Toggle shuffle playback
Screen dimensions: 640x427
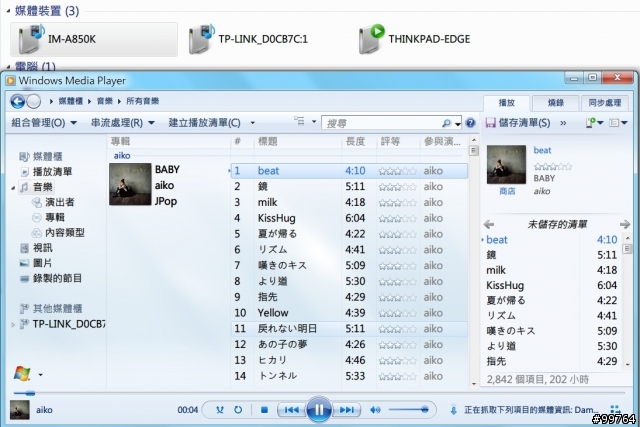220,410
